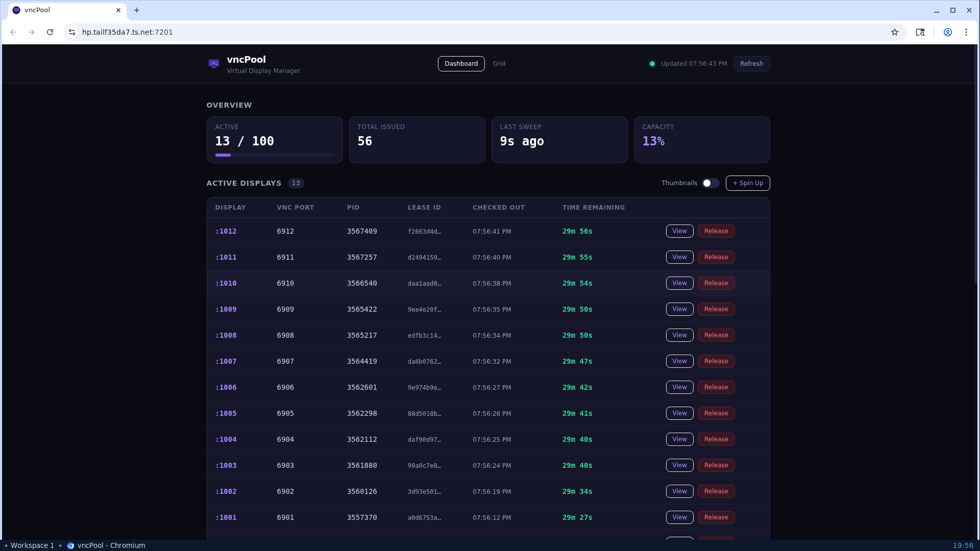Select the Dashboard tab
Screen dimensions: 980x551
[461, 64]
